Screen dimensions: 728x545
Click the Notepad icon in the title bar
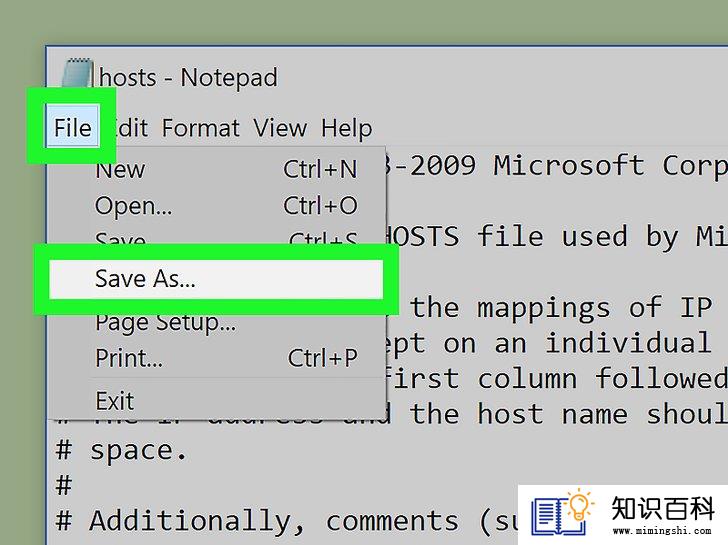click(x=78, y=73)
